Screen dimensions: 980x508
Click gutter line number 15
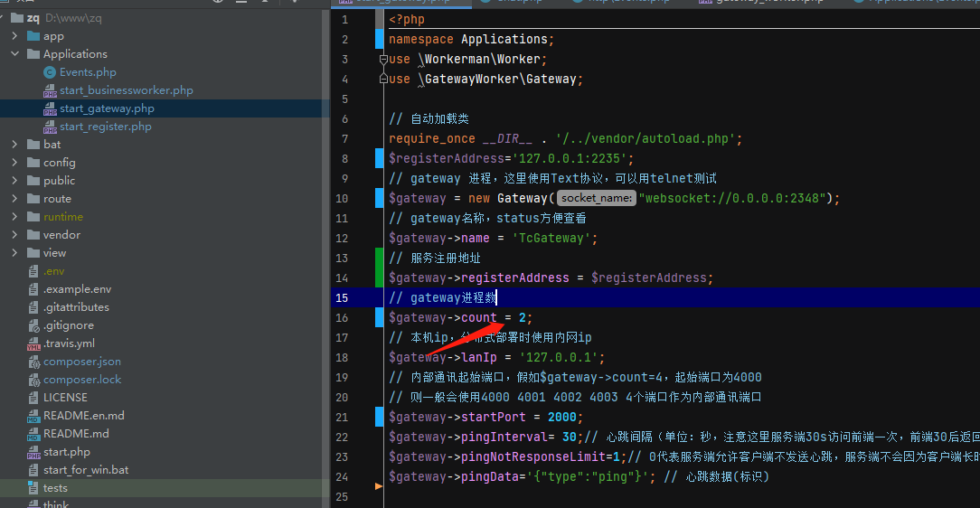point(341,298)
